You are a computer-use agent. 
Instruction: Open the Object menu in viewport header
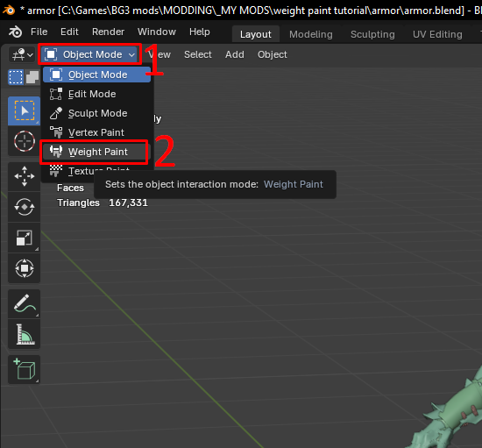(x=273, y=54)
